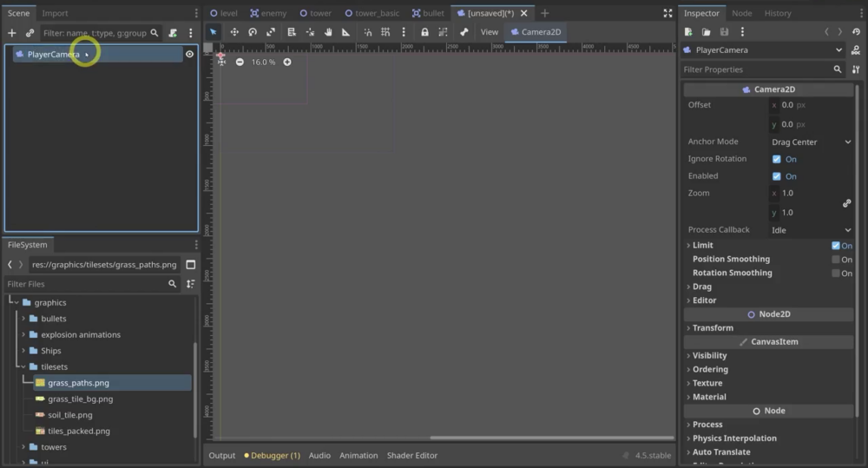Image resolution: width=868 pixels, height=468 pixels.
Task: Activate the Rotate Mode tool
Action: 253,32
